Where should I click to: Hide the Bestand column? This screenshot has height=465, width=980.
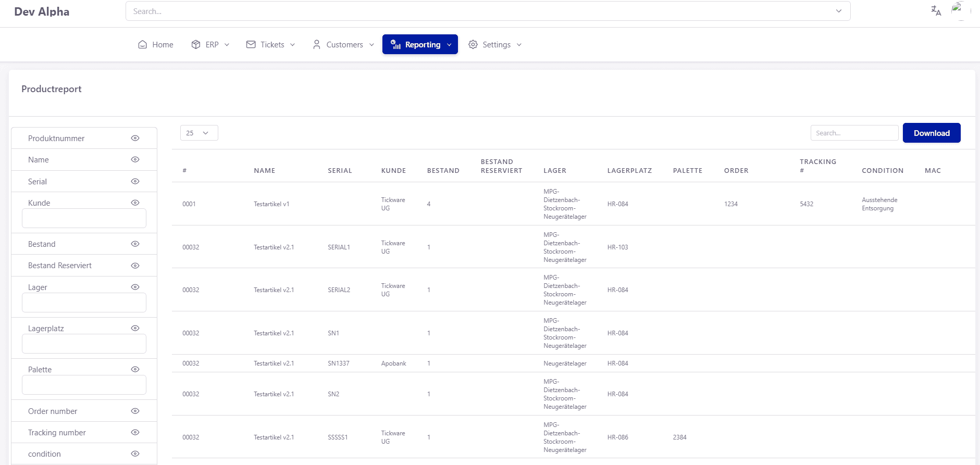tap(135, 244)
